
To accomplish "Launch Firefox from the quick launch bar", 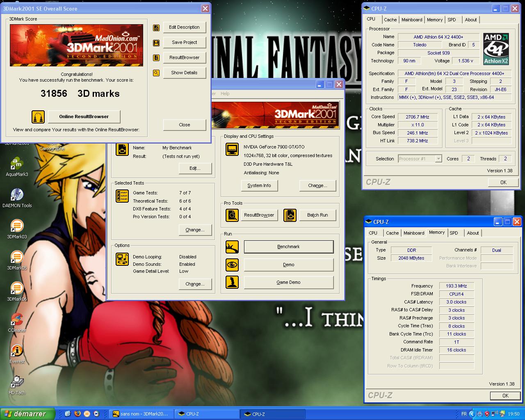I will 77,414.
